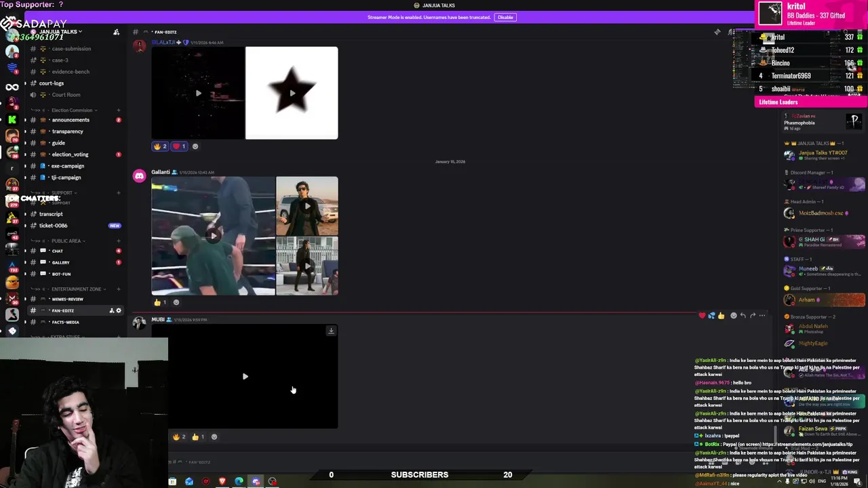
Task: Toggle thumbs up reaction on MUBI's message
Action: click(x=198, y=437)
